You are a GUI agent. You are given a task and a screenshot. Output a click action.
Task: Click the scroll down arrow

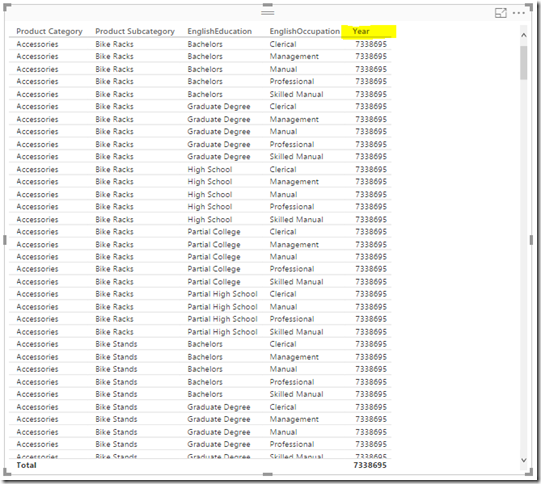(x=523, y=460)
